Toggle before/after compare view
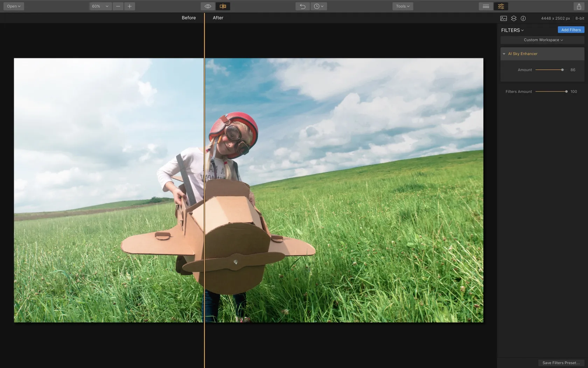This screenshot has width=588, height=368. (223, 6)
